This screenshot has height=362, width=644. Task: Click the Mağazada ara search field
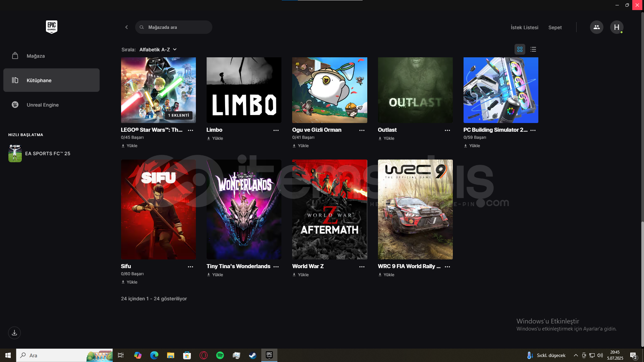[174, 27]
